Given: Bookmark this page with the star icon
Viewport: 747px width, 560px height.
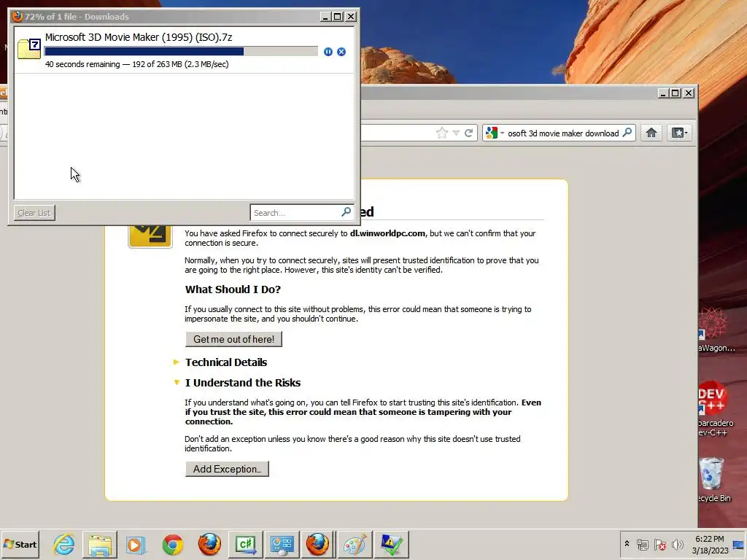Looking at the screenshot, I should (x=442, y=133).
